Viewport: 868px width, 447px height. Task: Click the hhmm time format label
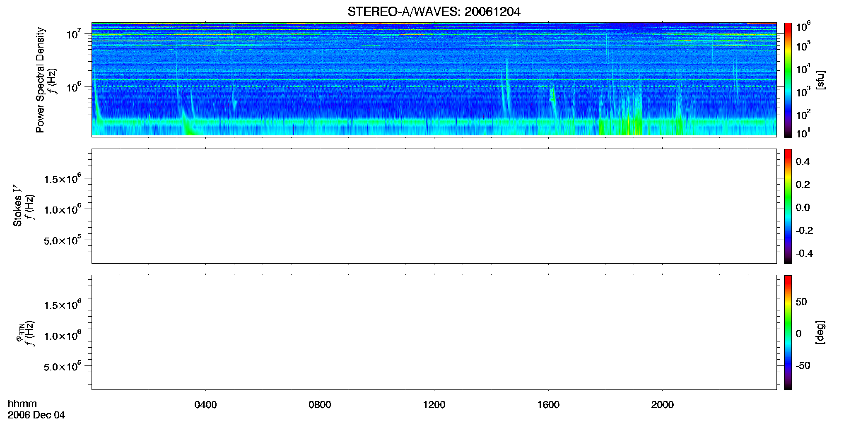(x=22, y=404)
